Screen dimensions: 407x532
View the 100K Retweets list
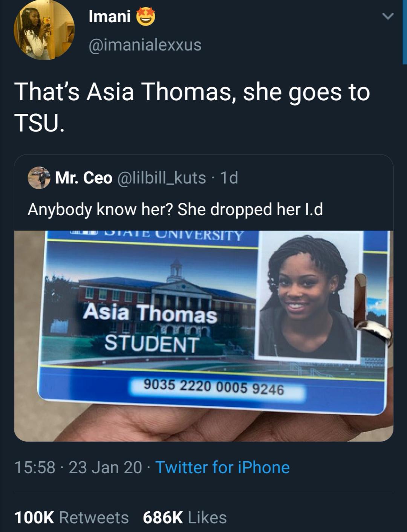72,517
